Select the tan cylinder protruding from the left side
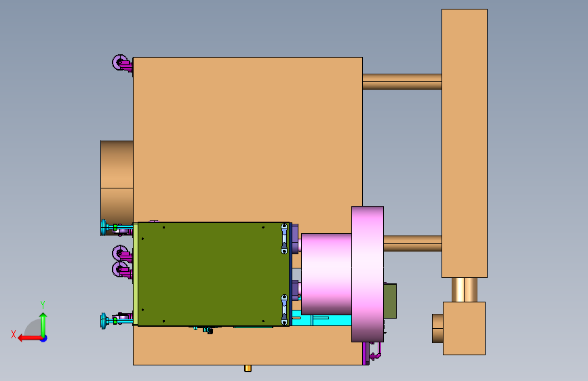 (x=117, y=188)
